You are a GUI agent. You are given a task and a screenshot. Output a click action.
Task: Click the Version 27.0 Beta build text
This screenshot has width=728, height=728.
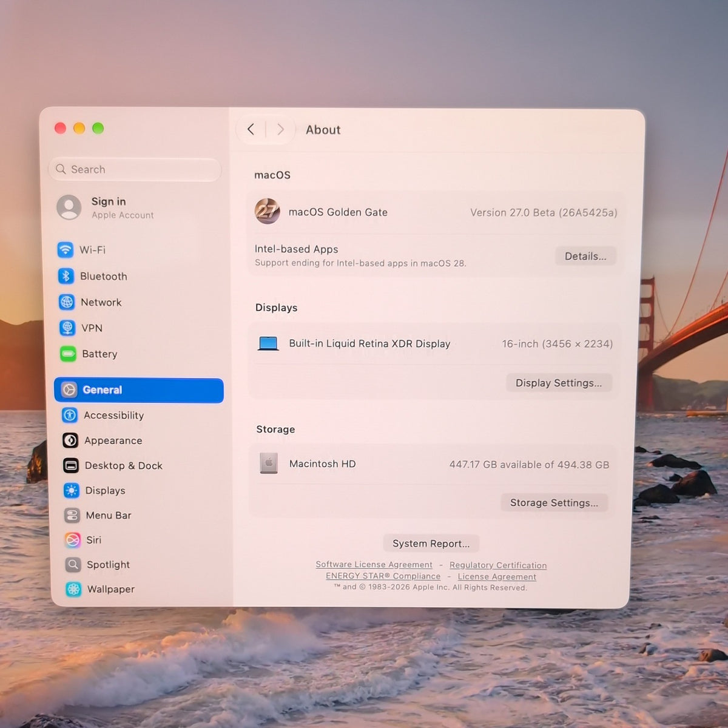[544, 212]
